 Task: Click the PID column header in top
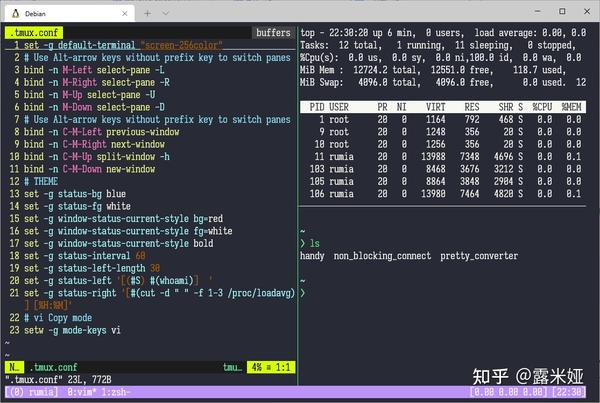(317, 107)
